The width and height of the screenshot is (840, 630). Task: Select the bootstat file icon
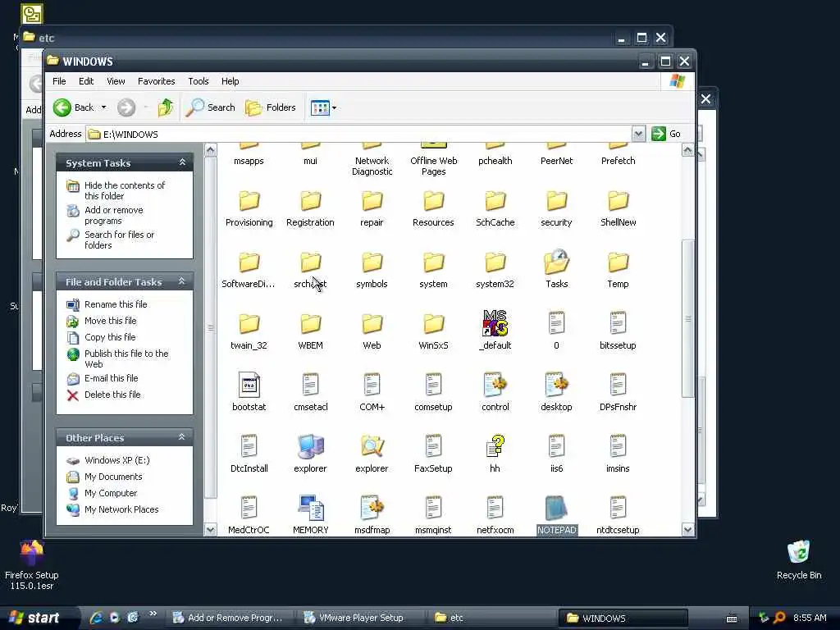tap(249, 386)
